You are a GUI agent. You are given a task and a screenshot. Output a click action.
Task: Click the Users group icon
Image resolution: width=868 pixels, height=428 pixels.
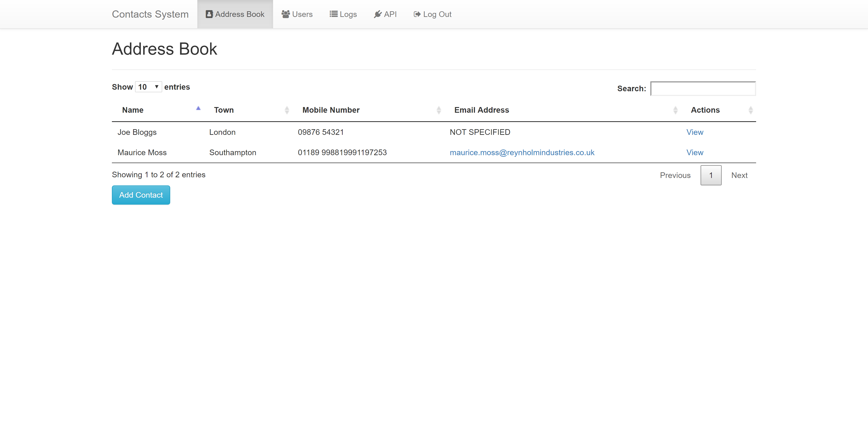286,14
